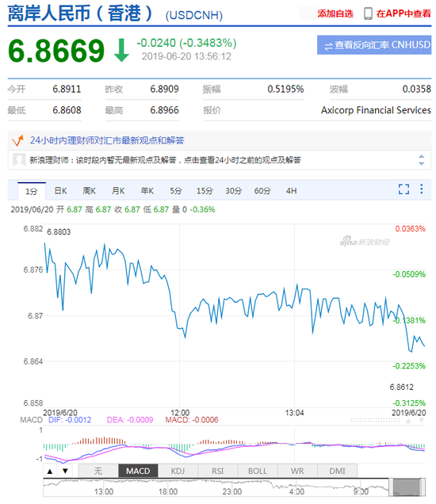Screen dimensions: 436x504
Task: Click the current rate 6.8669
Action: (x=56, y=51)
